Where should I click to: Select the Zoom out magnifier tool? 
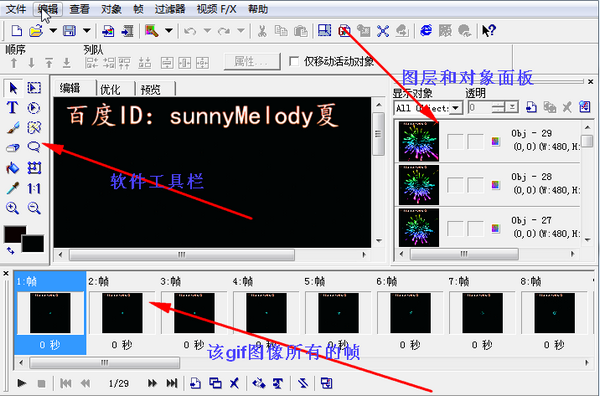(x=34, y=208)
